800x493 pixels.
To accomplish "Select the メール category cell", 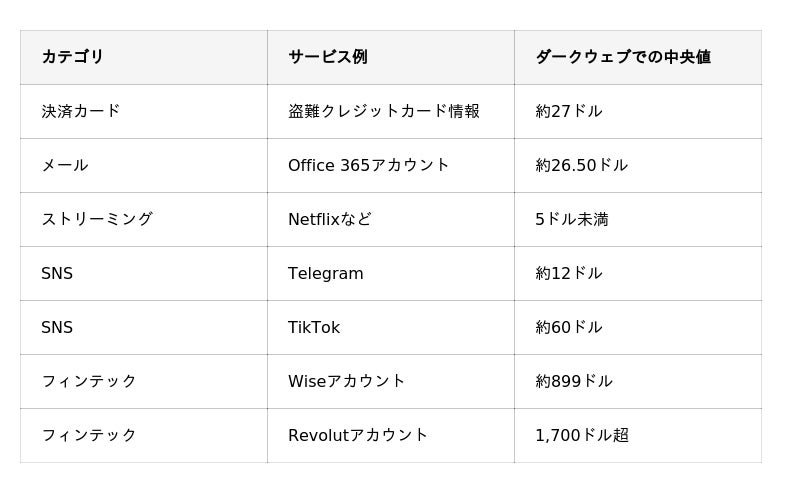I will coord(144,165).
